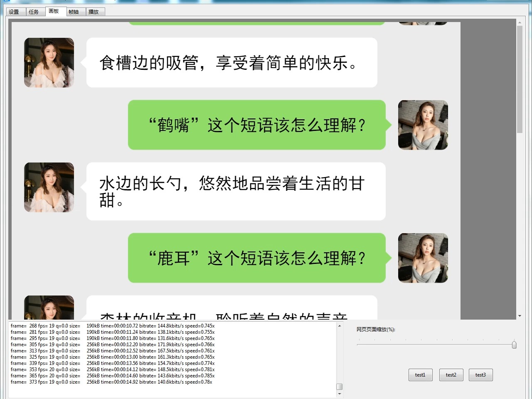Open the 帧轴 tab

[x=75, y=12]
